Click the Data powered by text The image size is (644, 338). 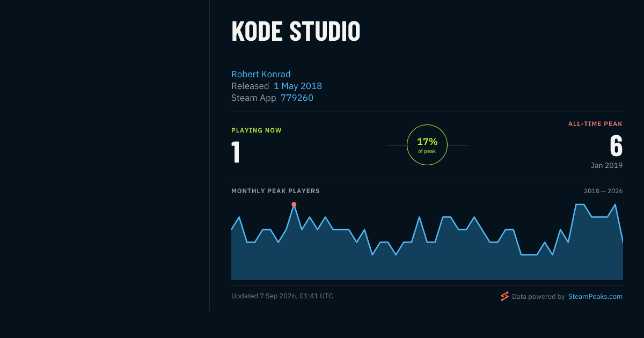coord(538,296)
